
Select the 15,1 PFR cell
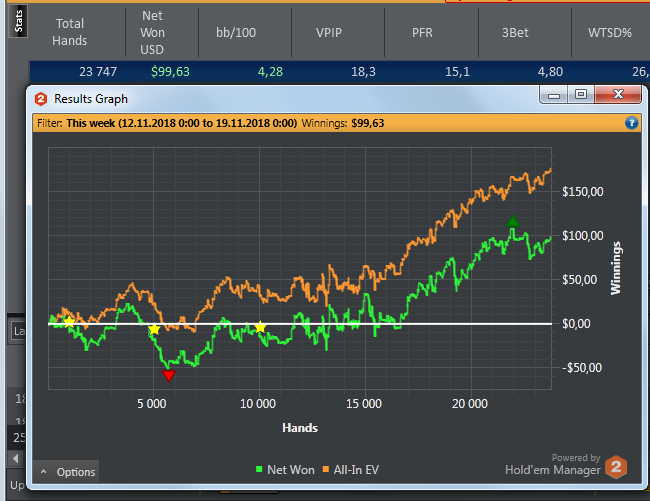pos(457,72)
